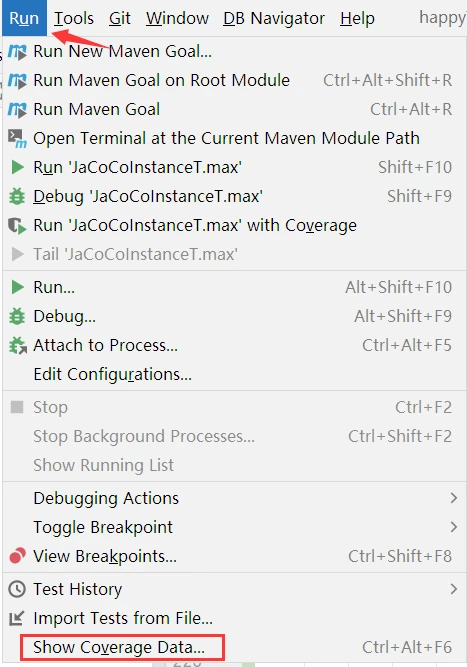Viewport: 467px width, 667px height.
Task: Open the DB Navigator menu
Action: tap(274, 18)
